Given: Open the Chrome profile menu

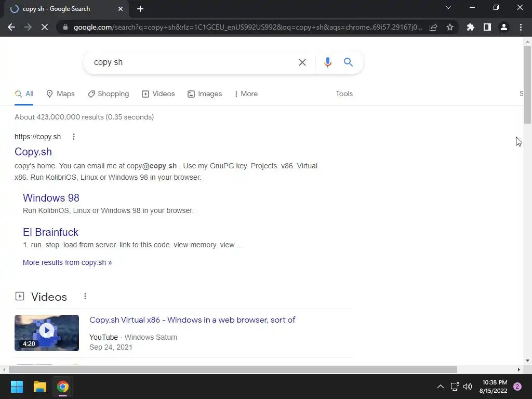Looking at the screenshot, I should point(504,27).
